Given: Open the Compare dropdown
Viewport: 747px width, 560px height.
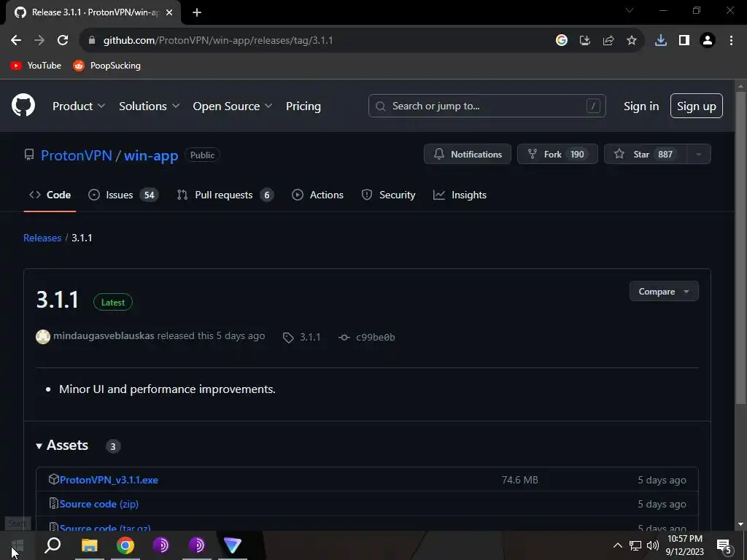Looking at the screenshot, I should pyautogui.click(x=664, y=292).
